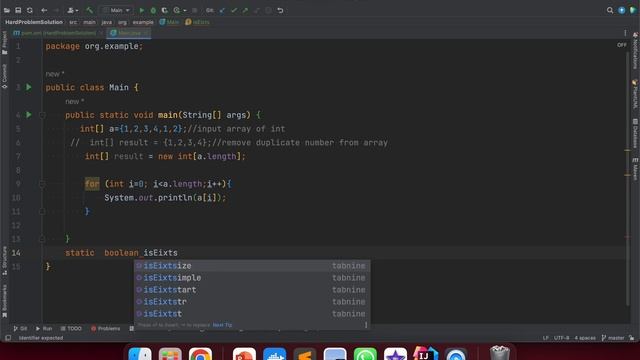Screen dimensions: 640x360
Task: Choose isEixtst completion suggestion
Action: pos(252,313)
